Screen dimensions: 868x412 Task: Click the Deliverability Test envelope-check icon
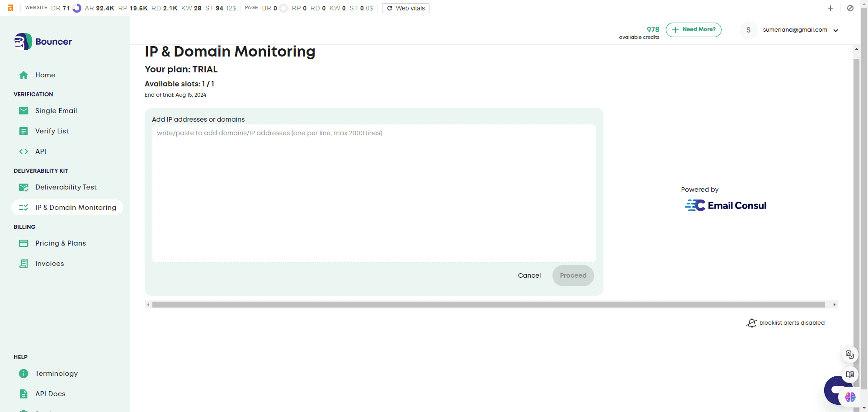click(x=24, y=187)
